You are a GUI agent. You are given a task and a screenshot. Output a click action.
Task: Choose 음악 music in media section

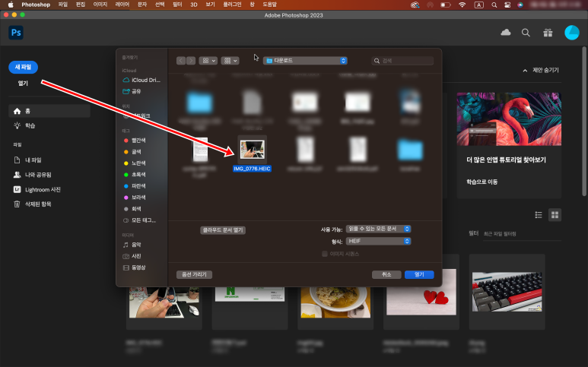click(x=132, y=245)
